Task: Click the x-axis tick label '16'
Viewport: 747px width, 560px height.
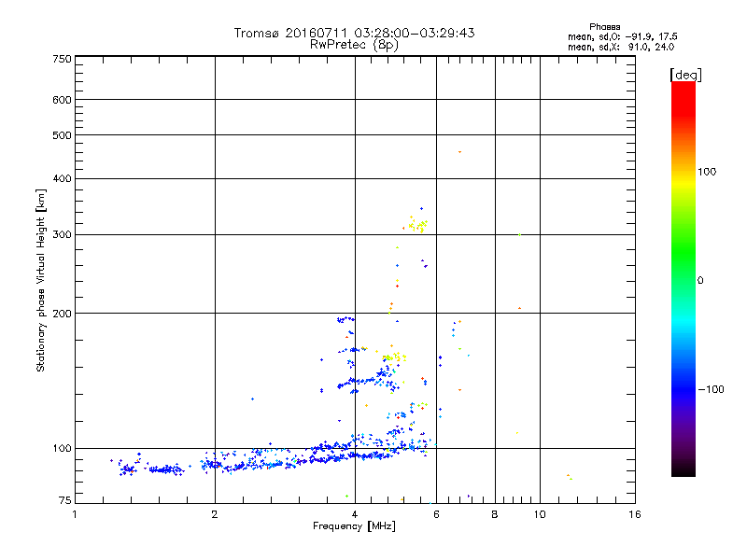Action: coord(635,514)
